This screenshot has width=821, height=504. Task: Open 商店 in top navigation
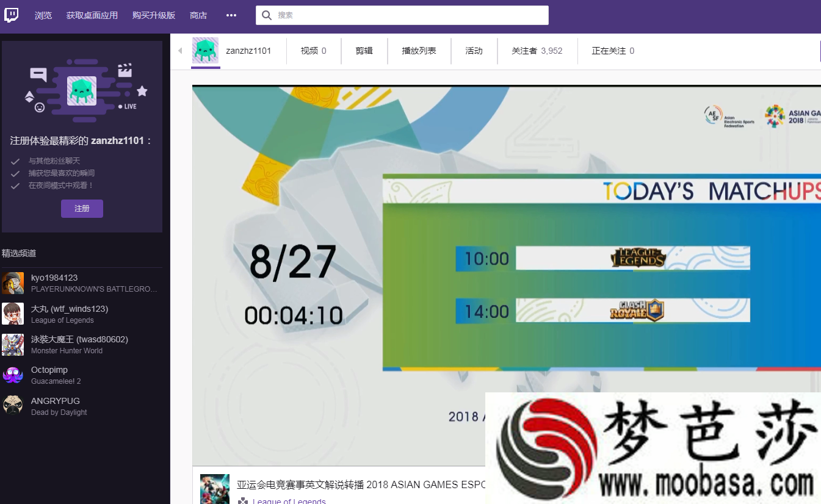click(x=198, y=15)
